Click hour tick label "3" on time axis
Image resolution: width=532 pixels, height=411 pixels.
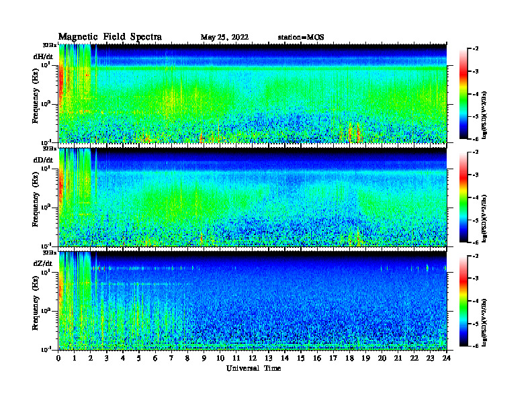[107, 358]
